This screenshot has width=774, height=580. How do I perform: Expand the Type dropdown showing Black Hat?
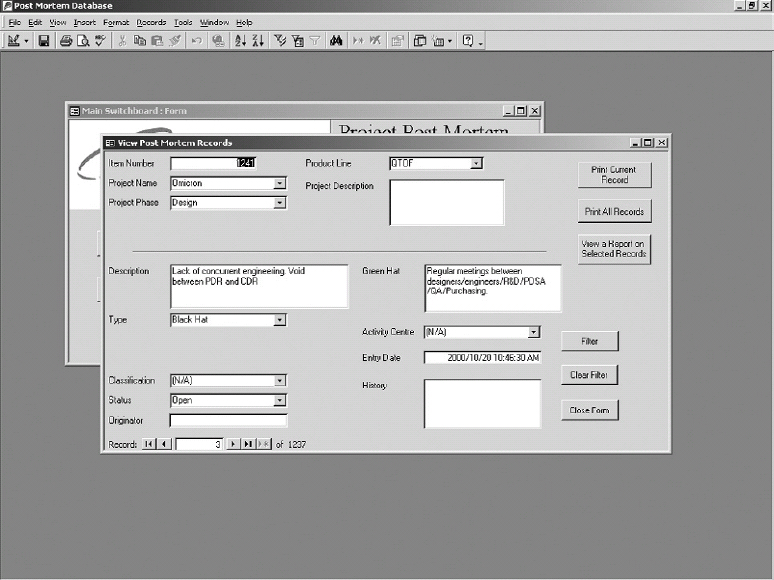pyautogui.click(x=279, y=320)
